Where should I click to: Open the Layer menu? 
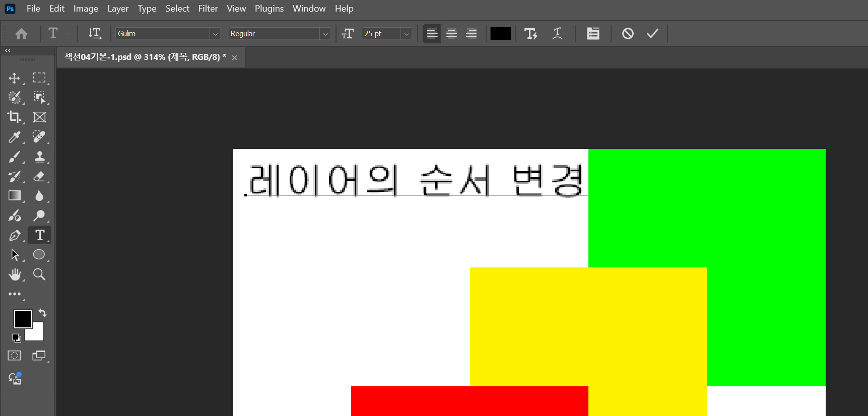tap(118, 9)
